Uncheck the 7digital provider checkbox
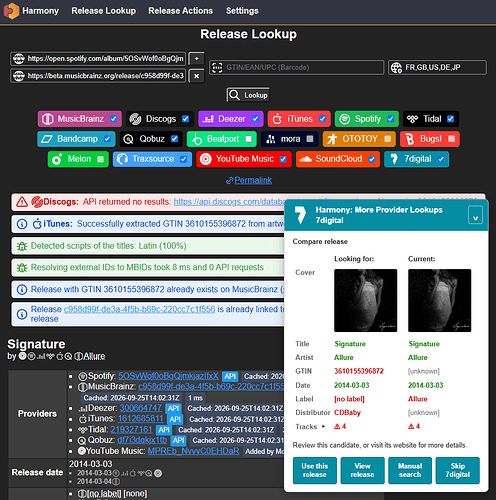The width and height of the screenshot is (496, 500). pyautogui.click(x=441, y=159)
